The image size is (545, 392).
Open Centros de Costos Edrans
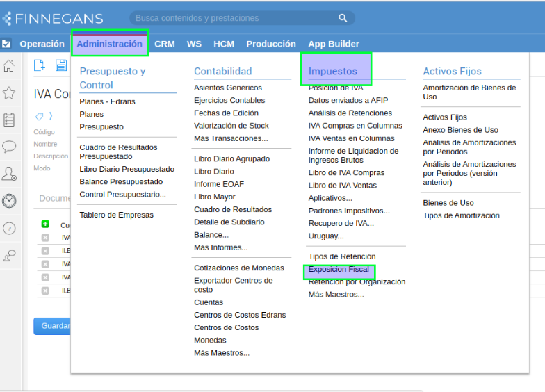click(240, 315)
